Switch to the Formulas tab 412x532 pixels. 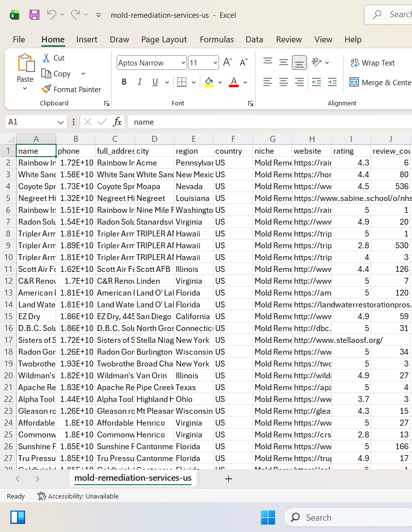217,39
